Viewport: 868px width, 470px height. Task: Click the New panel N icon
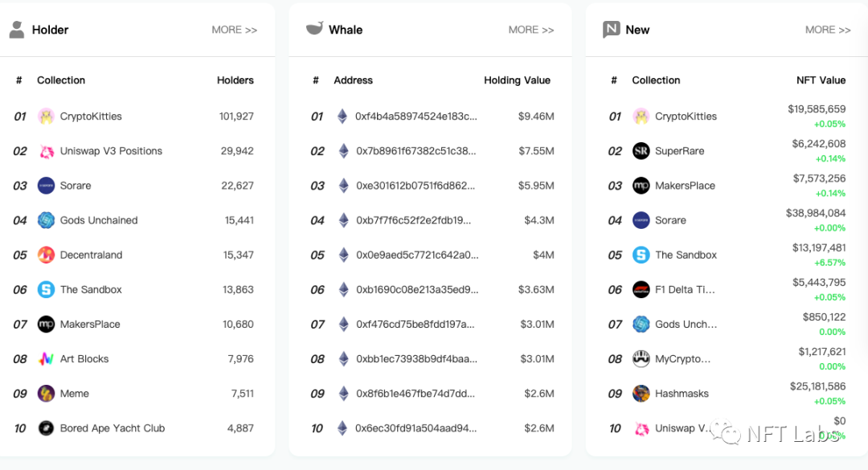[611, 30]
